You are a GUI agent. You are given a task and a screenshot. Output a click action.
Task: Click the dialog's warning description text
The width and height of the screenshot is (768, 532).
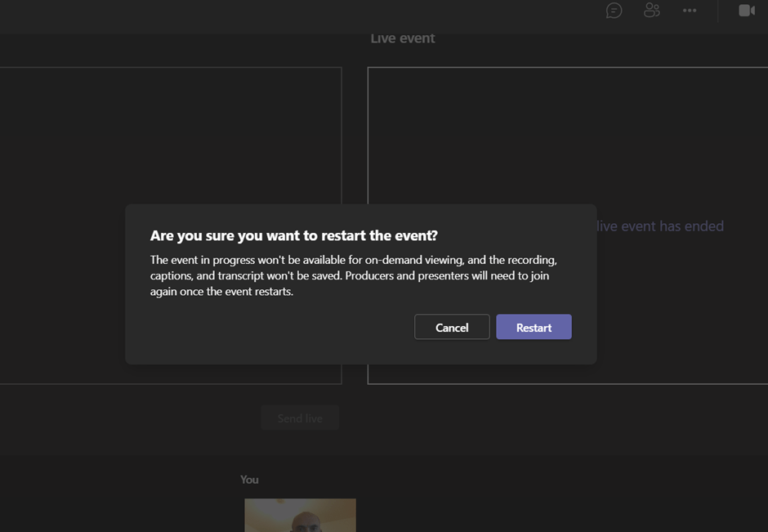tap(353, 275)
